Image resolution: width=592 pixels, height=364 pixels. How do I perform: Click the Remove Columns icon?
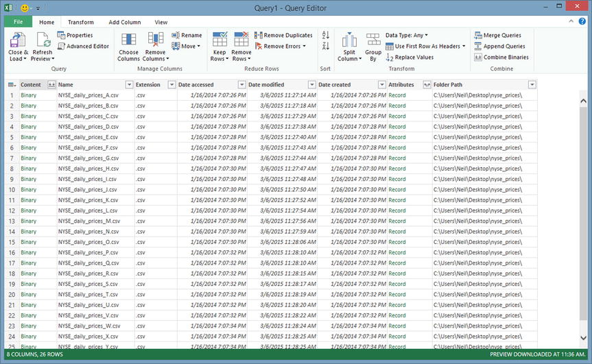click(155, 40)
